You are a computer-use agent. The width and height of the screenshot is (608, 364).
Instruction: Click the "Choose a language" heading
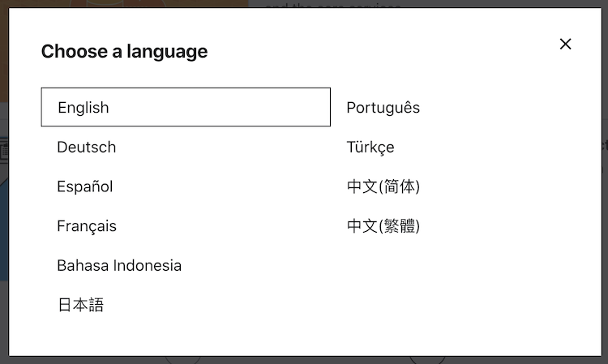tap(124, 52)
